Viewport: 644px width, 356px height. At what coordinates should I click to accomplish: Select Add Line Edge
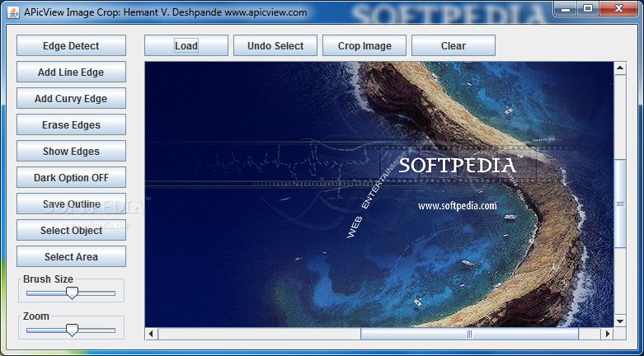click(71, 72)
